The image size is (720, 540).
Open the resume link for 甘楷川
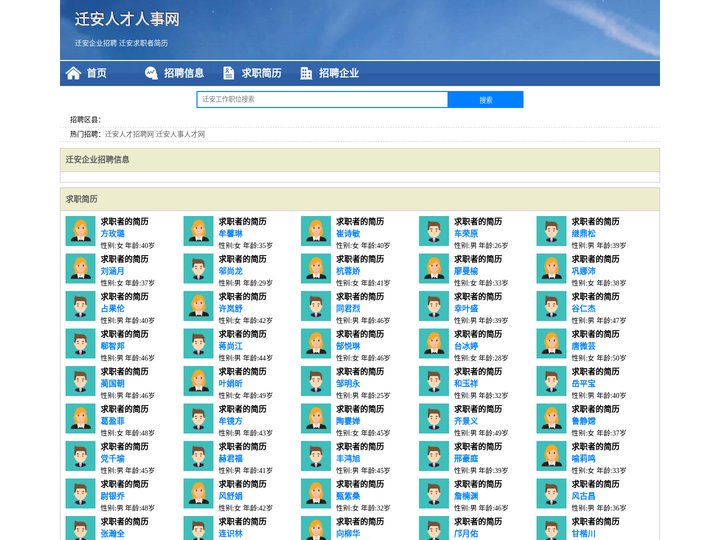tap(584, 534)
